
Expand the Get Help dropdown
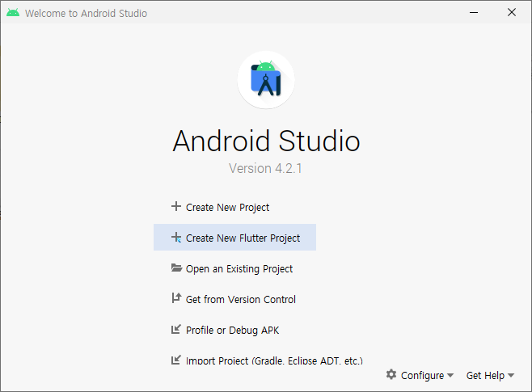[x=490, y=375]
